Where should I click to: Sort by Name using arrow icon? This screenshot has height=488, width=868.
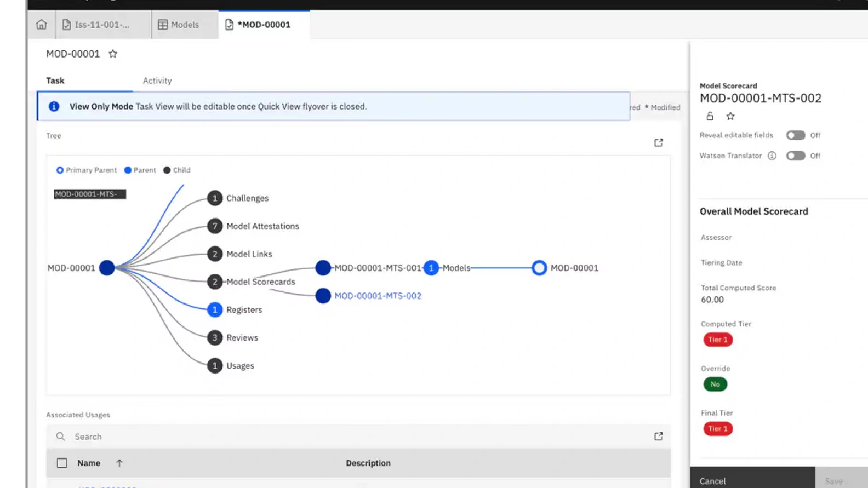119,463
